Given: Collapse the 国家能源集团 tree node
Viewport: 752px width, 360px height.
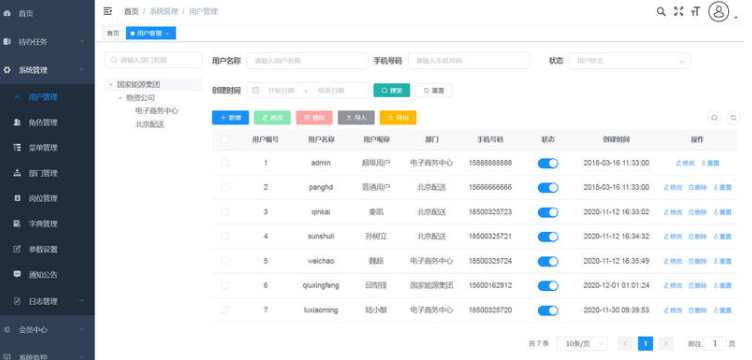Looking at the screenshot, I should coord(111,85).
